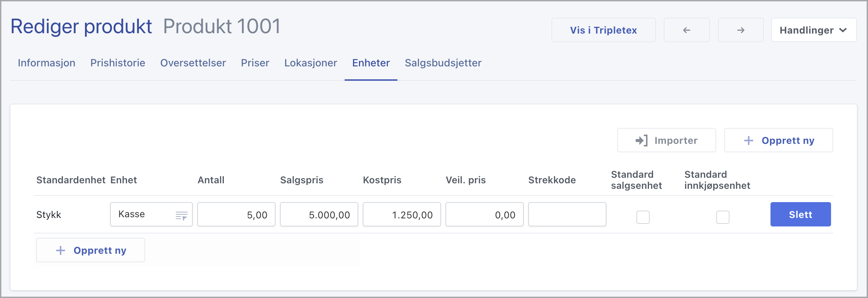Select the Oversettelser tab
This screenshot has height=298, width=868.
pos(193,63)
